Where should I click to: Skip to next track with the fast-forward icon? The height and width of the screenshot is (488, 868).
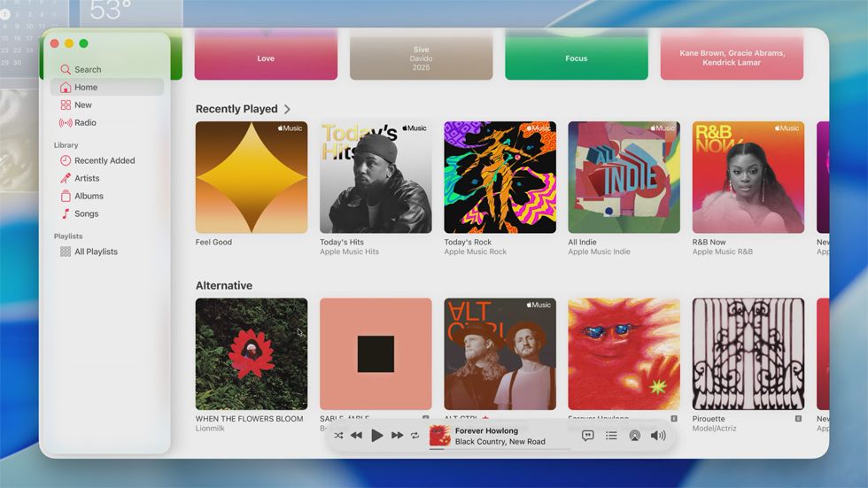point(397,436)
